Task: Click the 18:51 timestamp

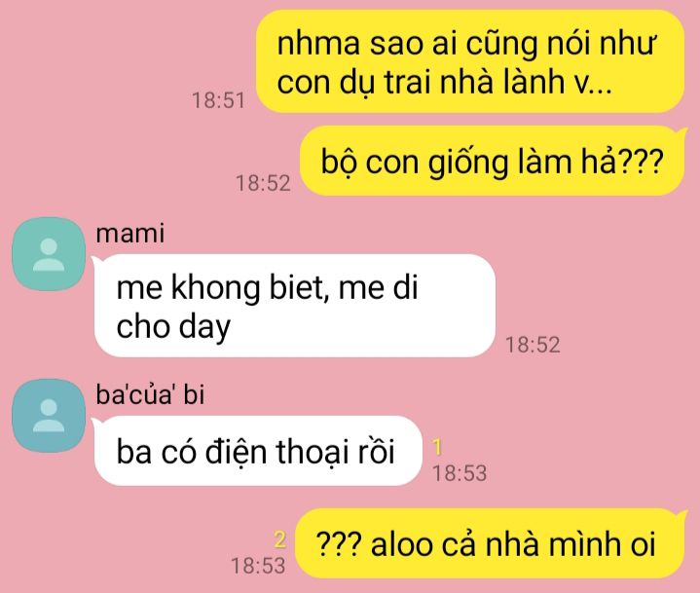Action: tap(218, 100)
